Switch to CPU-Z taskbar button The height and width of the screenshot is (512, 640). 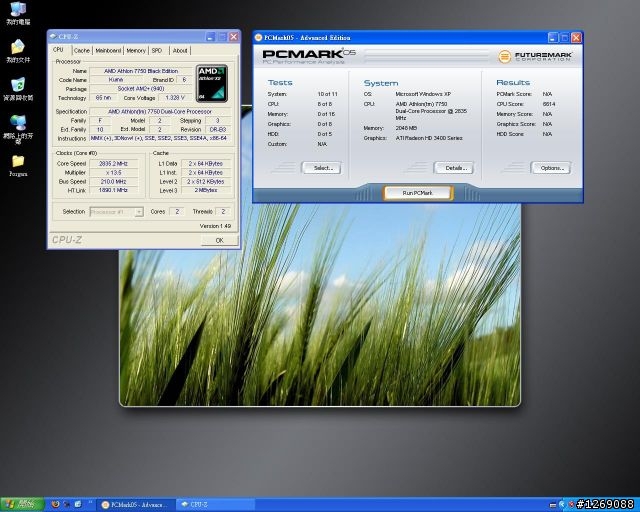(216, 505)
